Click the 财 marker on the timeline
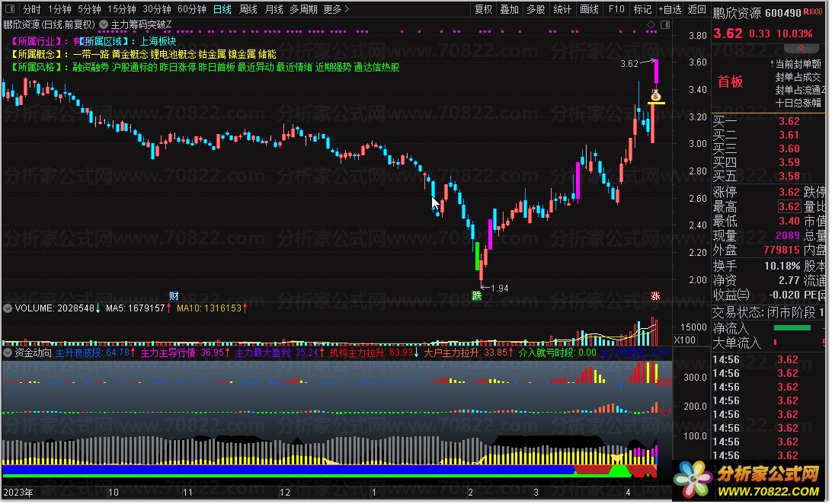832x504 pixels. (174, 295)
